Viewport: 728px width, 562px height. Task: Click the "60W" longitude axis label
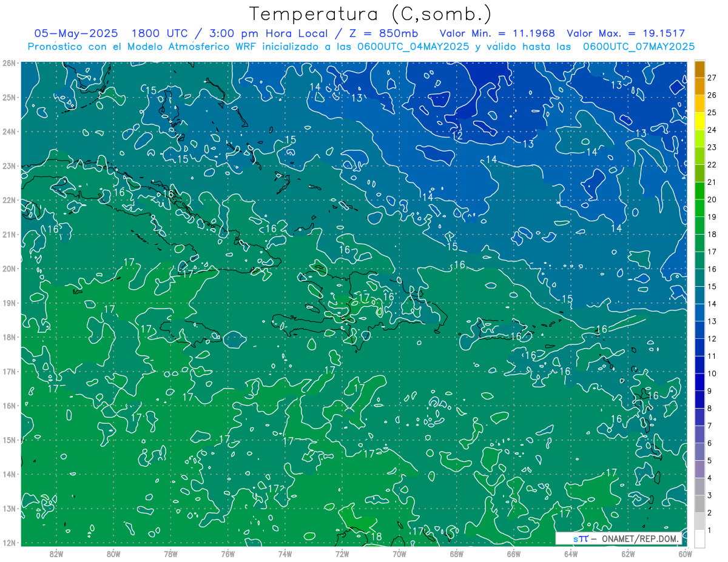coord(685,554)
